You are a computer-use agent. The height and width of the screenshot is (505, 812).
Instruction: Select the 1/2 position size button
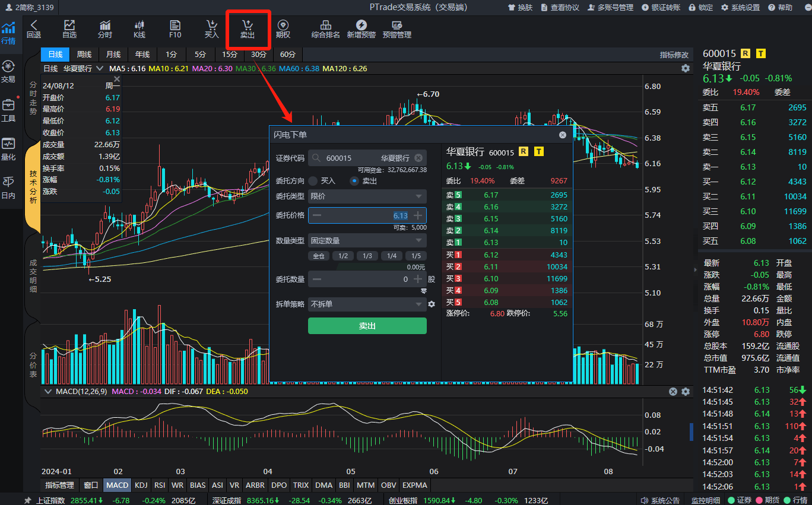342,256
